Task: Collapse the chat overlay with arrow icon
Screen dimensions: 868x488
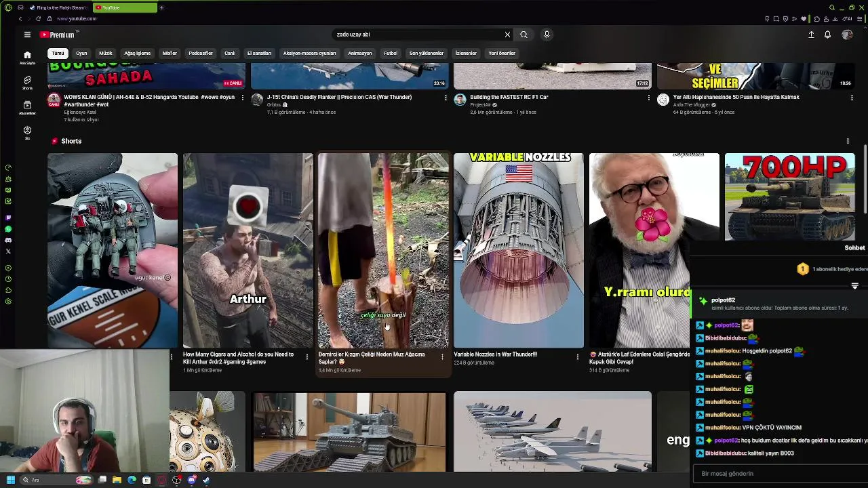Action: click(x=854, y=286)
